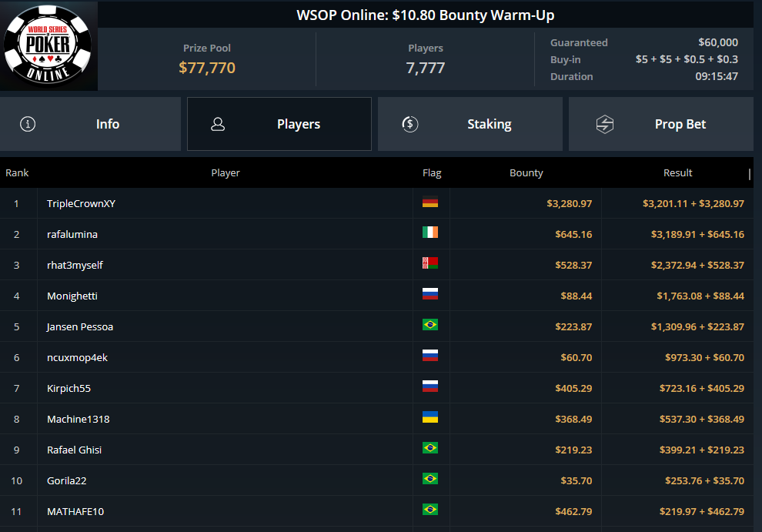Click the info circle icon on Info tab
Viewport: 762px width, 532px height.
pos(28,124)
